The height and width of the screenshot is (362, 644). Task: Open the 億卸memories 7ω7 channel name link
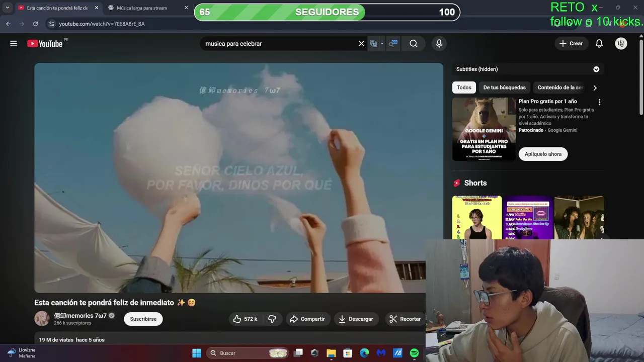[x=80, y=316]
